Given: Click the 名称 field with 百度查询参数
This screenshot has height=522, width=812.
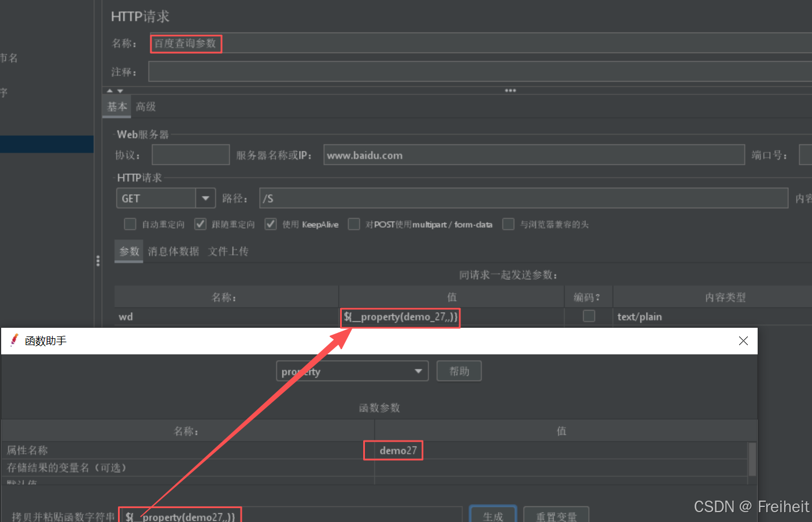Looking at the screenshot, I should (x=481, y=43).
